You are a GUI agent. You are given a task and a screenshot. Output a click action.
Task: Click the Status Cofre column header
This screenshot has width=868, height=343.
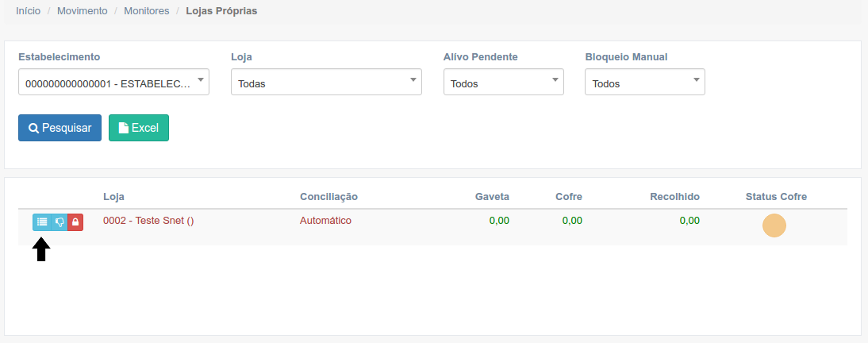pyautogui.click(x=775, y=196)
